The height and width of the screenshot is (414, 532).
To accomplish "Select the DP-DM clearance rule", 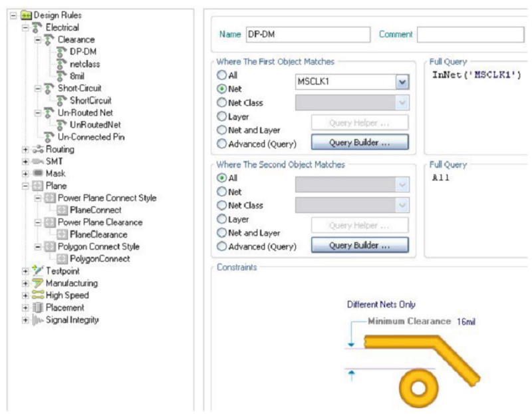I will click(83, 51).
